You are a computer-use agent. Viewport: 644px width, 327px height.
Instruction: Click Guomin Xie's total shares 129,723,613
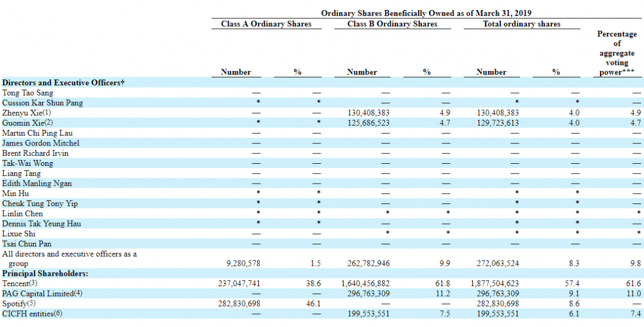coord(498,123)
